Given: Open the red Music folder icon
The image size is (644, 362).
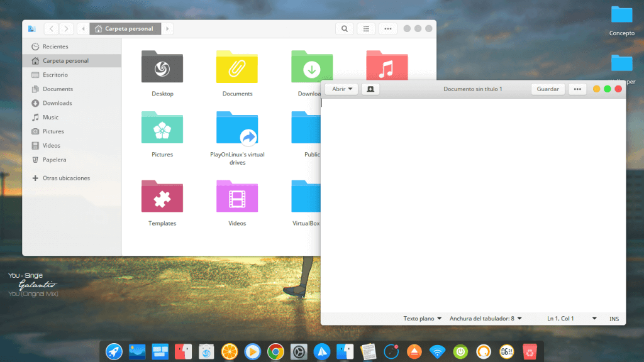Looking at the screenshot, I should (x=387, y=65).
